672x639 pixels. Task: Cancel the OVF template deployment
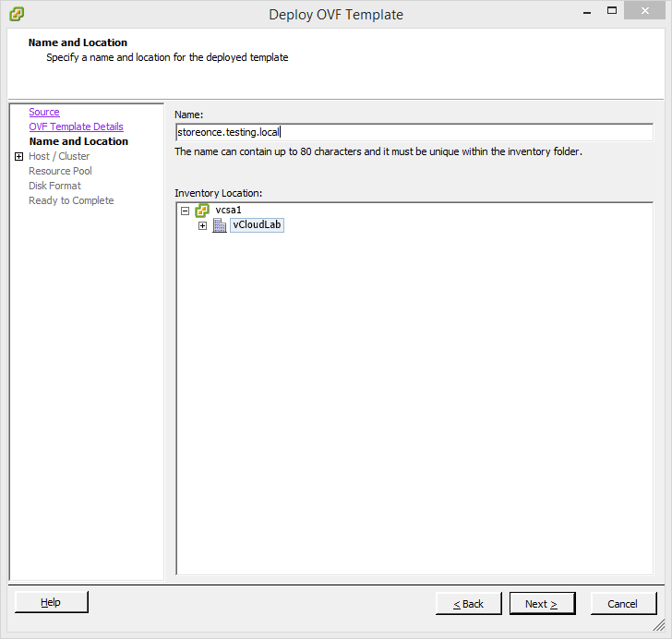[622, 604]
